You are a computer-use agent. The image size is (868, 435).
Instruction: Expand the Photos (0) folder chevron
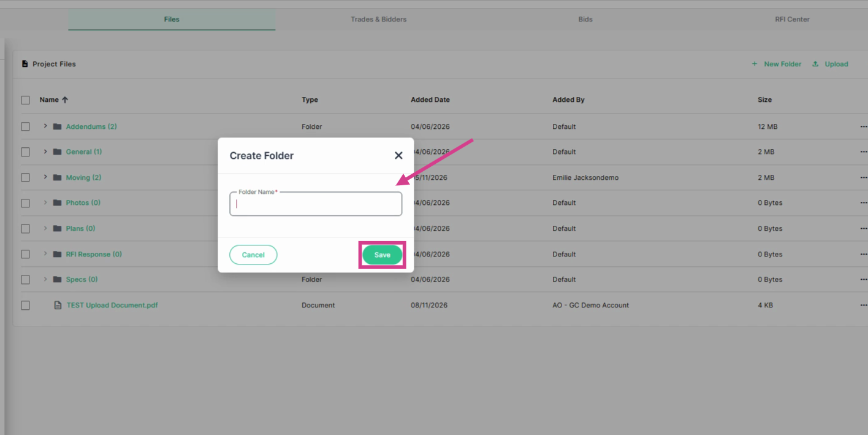coord(45,202)
